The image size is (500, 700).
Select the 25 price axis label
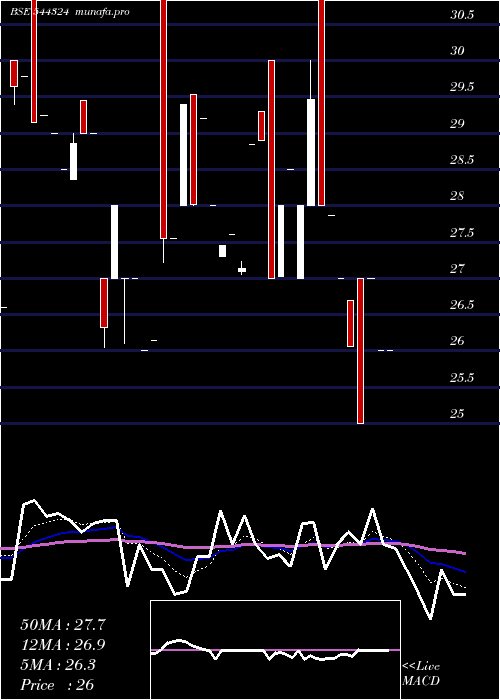[x=458, y=414]
